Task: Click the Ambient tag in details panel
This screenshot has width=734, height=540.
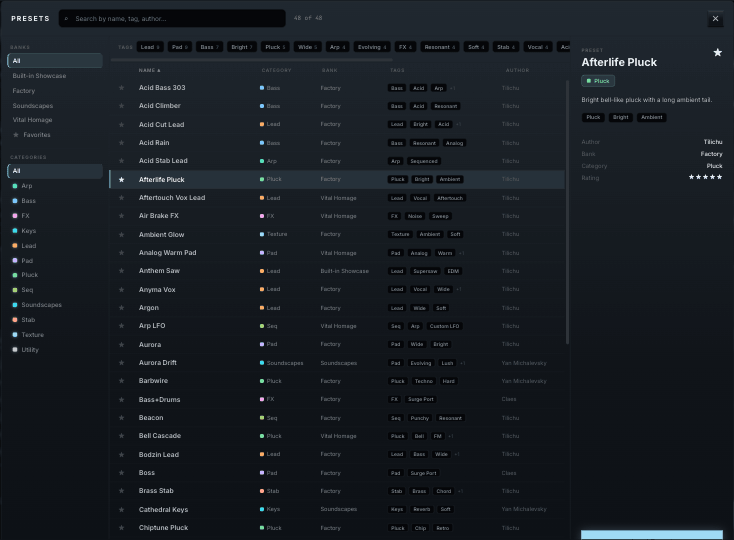Action: (x=652, y=117)
